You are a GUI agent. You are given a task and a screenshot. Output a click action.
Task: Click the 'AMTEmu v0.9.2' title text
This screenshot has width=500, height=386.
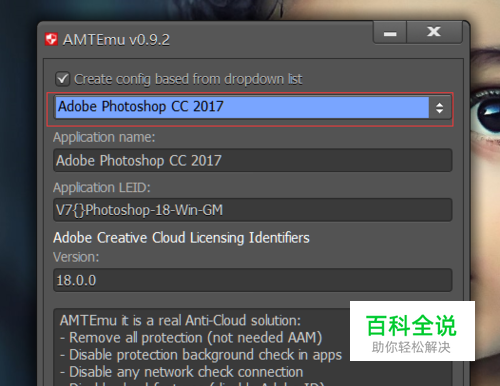pos(116,40)
